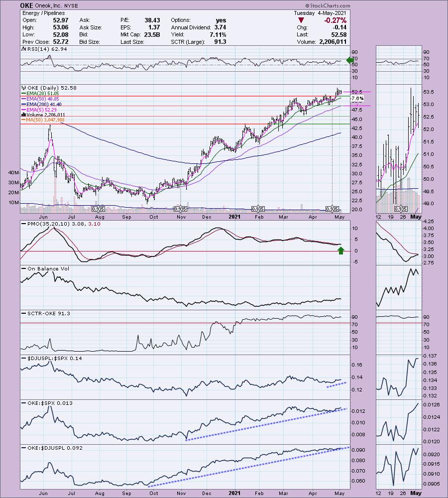Click the 'Oneok, Inc. NYSE' company name
The width and height of the screenshot is (448, 498).
tap(56, 5)
